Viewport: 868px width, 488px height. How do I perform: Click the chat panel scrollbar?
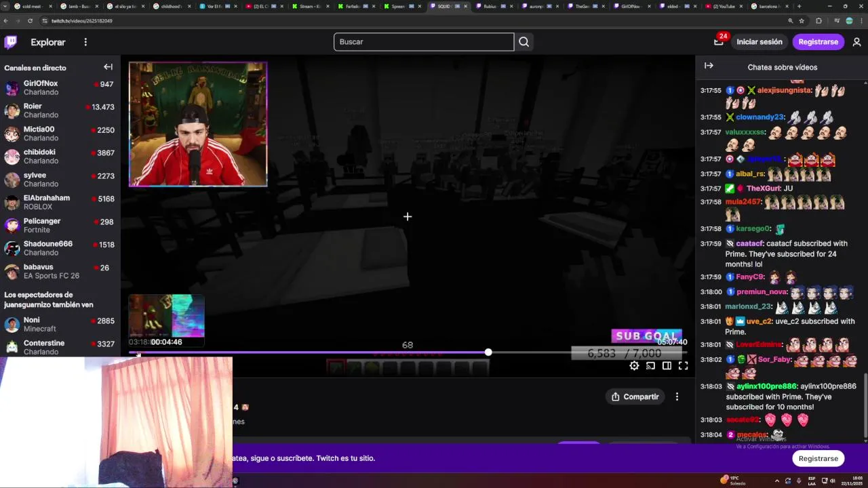point(865,407)
